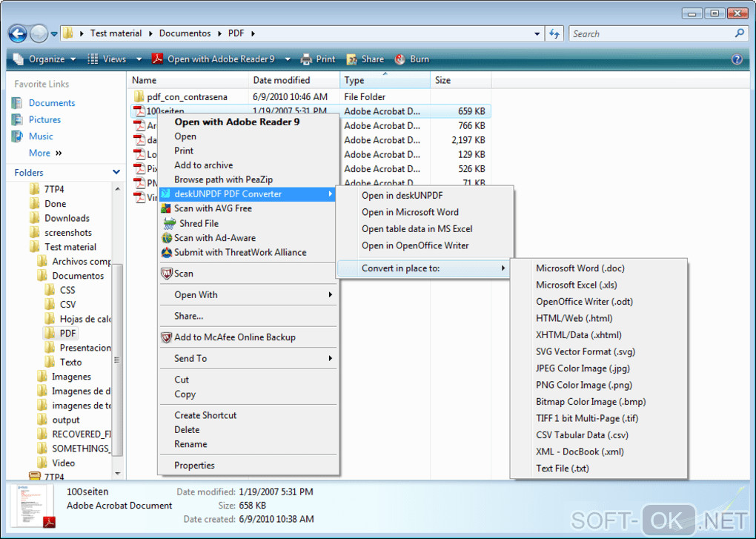Click the Back navigation arrow button
The width and height of the screenshot is (756, 539).
[18, 34]
